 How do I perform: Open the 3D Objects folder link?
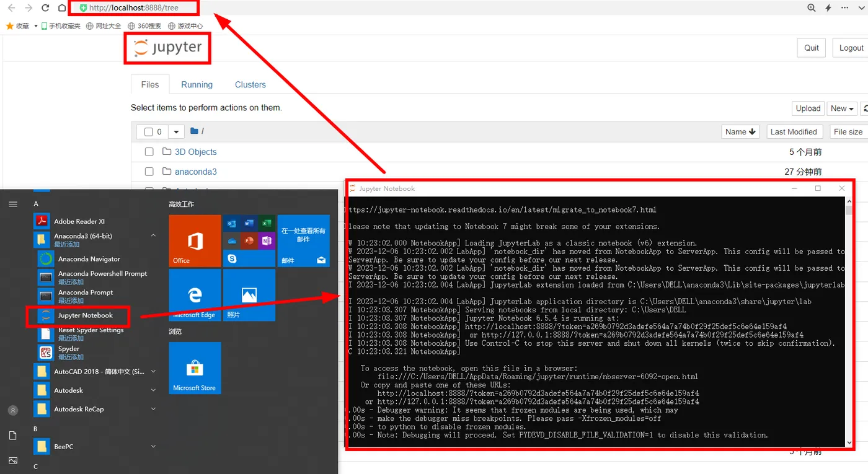pos(195,152)
